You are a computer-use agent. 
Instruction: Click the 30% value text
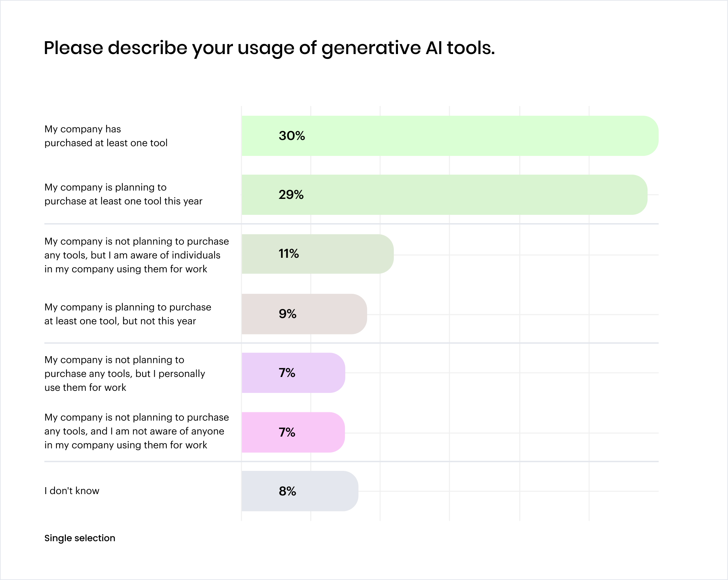point(292,136)
